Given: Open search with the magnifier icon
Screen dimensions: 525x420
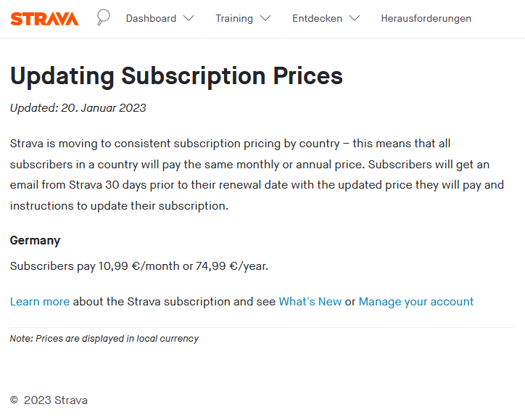Looking at the screenshot, I should coord(103,17).
